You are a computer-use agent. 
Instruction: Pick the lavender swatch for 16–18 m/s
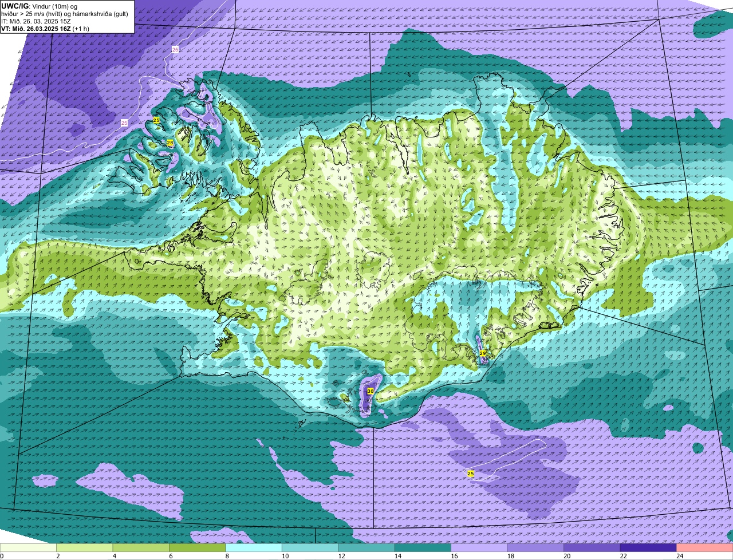tap(479, 547)
